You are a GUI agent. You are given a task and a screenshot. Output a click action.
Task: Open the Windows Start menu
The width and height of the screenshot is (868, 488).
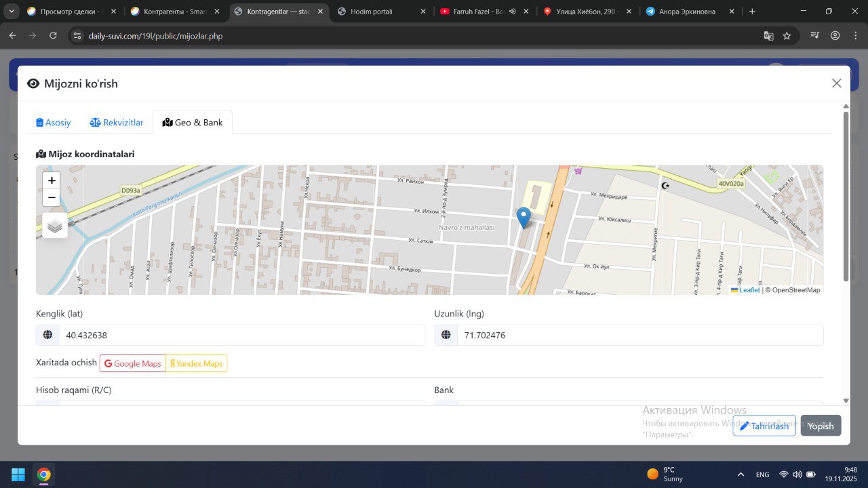click(18, 474)
